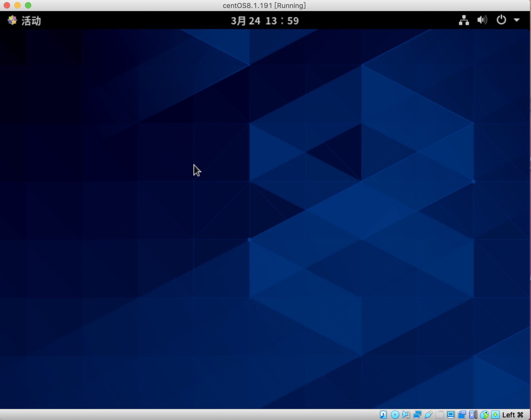This screenshot has width=531, height=420.
Task: Click the mouse integration status icon
Action: coord(484,414)
